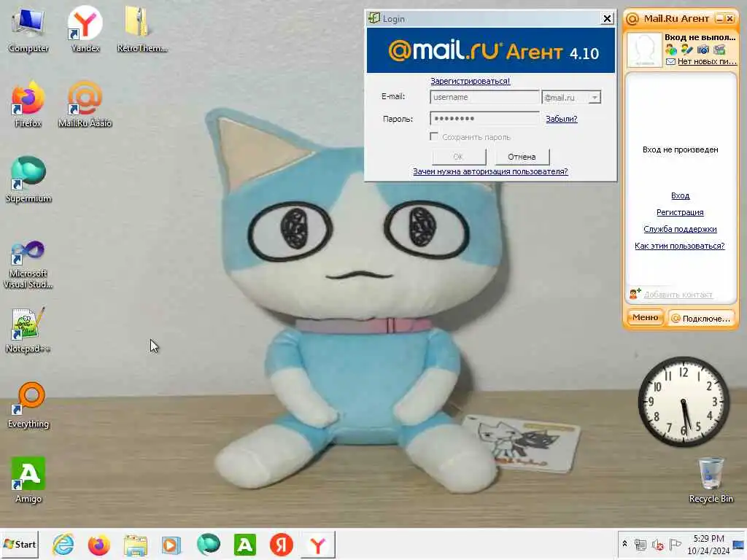The width and height of the screenshot is (747, 560).
Task: Click the Регистрация link in Agent
Action: [680, 212]
